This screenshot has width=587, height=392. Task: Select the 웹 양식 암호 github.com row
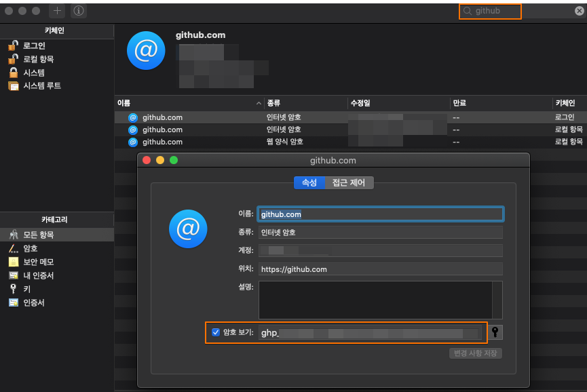pos(351,142)
